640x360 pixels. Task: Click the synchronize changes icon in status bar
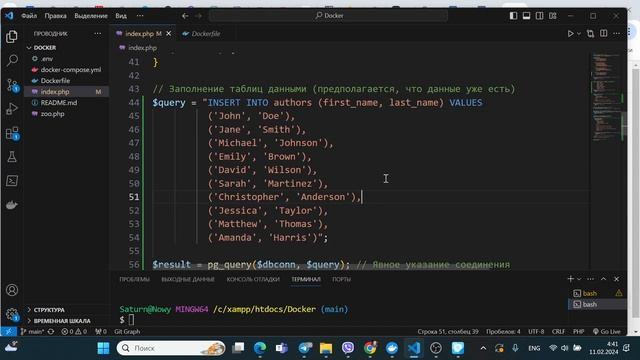tap(51, 332)
